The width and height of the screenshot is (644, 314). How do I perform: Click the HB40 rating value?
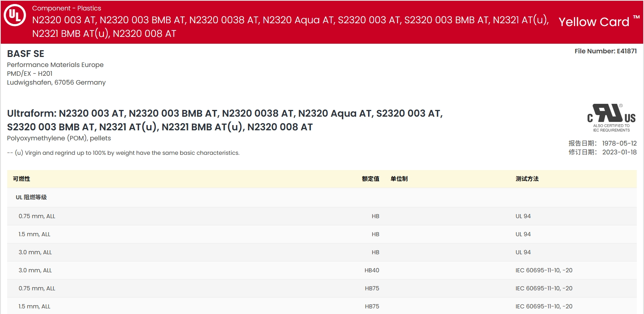372,270
